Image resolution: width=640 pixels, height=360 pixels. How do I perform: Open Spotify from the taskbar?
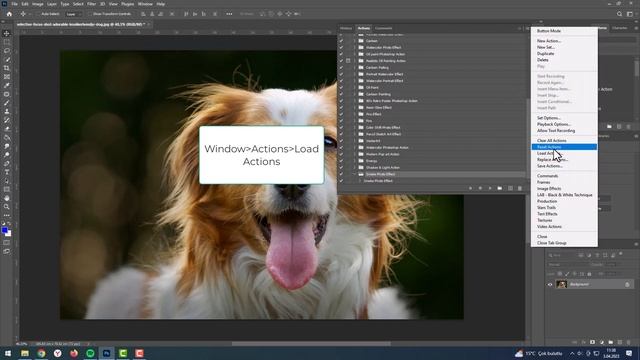(90, 353)
